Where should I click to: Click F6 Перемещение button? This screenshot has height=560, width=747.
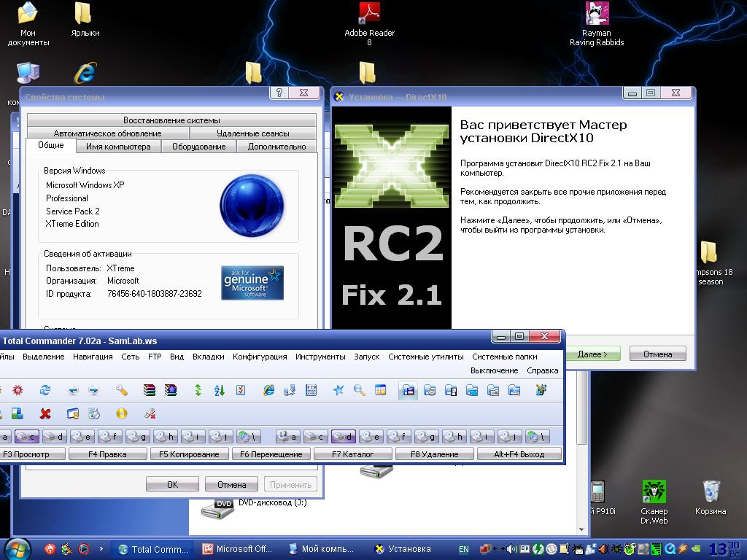click(x=271, y=454)
